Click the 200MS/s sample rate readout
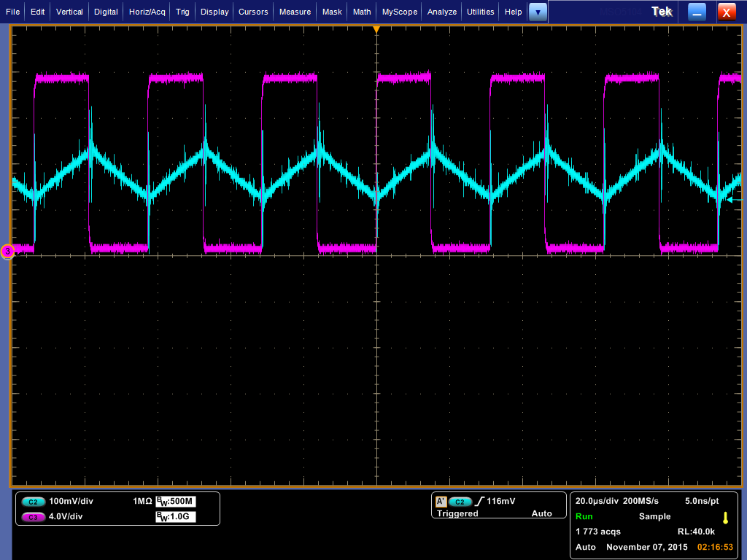Image resolution: width=747 pixels, height=560 pixels. 640,501
